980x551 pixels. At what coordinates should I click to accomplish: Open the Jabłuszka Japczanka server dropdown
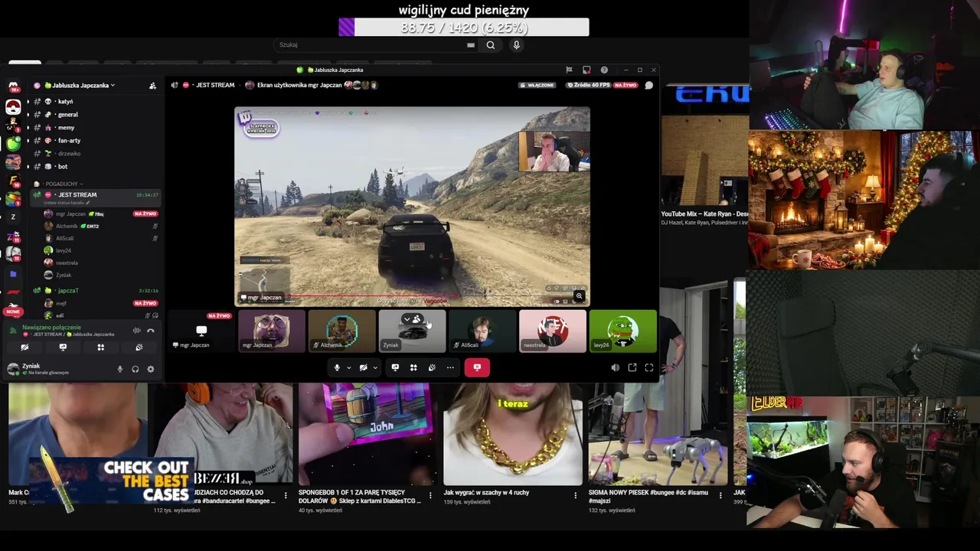[80, 85]
